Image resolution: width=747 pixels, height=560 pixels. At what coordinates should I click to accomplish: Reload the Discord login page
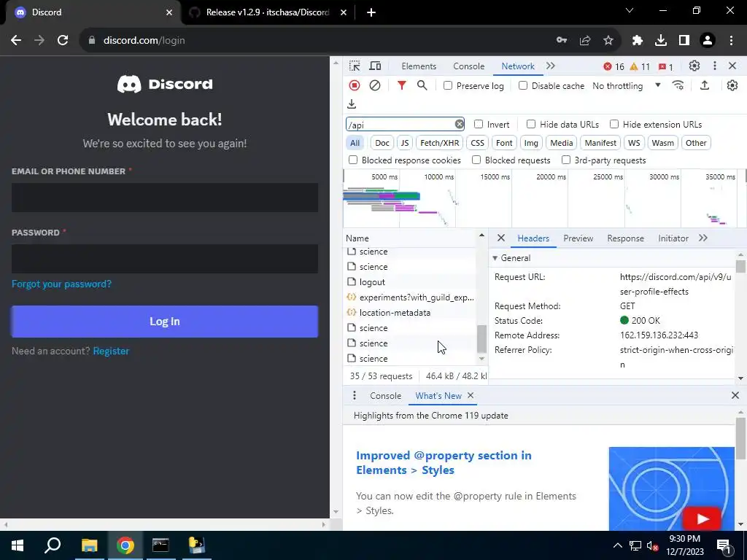click(x=63, y=41)
